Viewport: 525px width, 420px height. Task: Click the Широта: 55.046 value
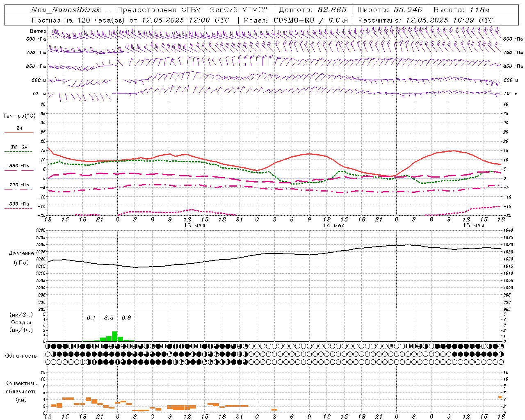pos(390,10)
